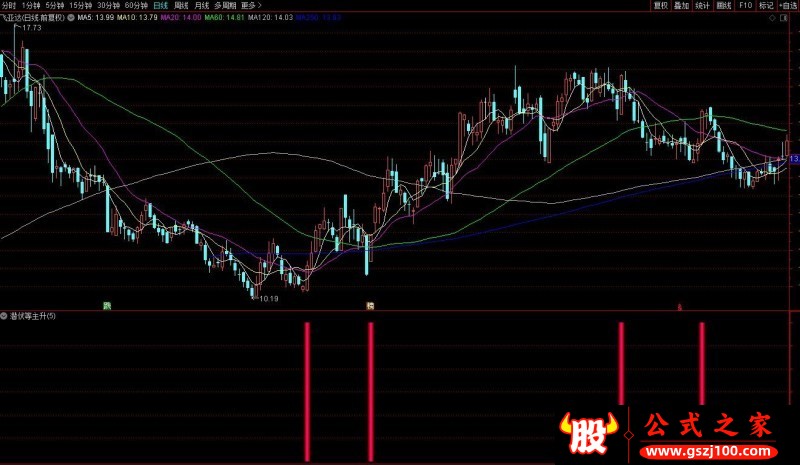This screenshot has width=800, height=465.
Task: Select the MA20: 14.00 indicator label
Action: [181, 18]
